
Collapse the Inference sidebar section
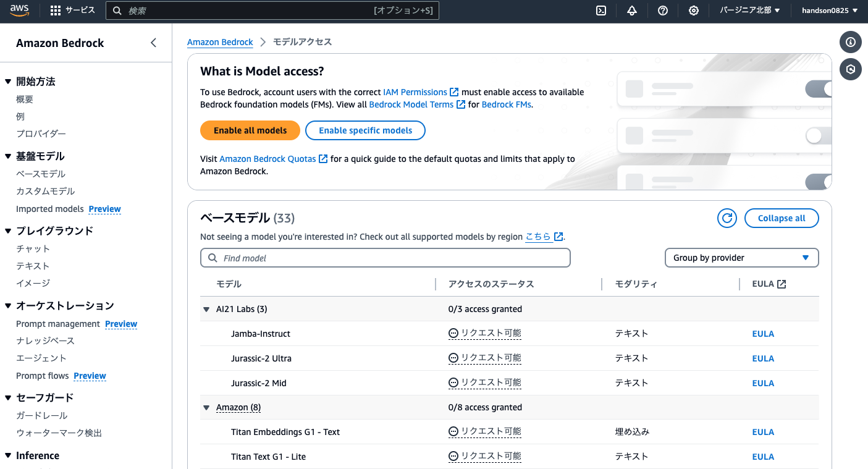click(8, 455)
